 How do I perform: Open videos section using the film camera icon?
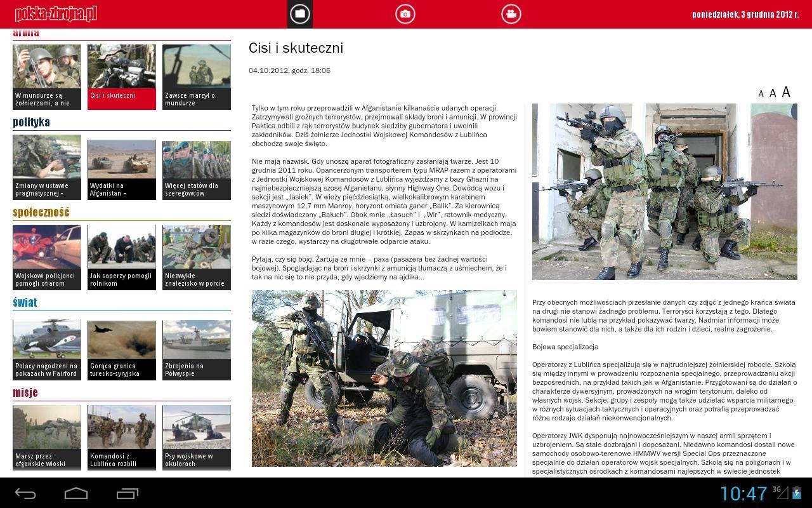(x=511, y=14)
